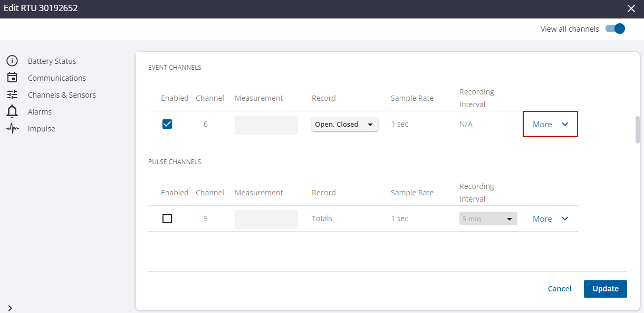Screen dimensions: 644x313
Task: Click the chevron beside More on channel 6
Action: (x=565, y=125)
